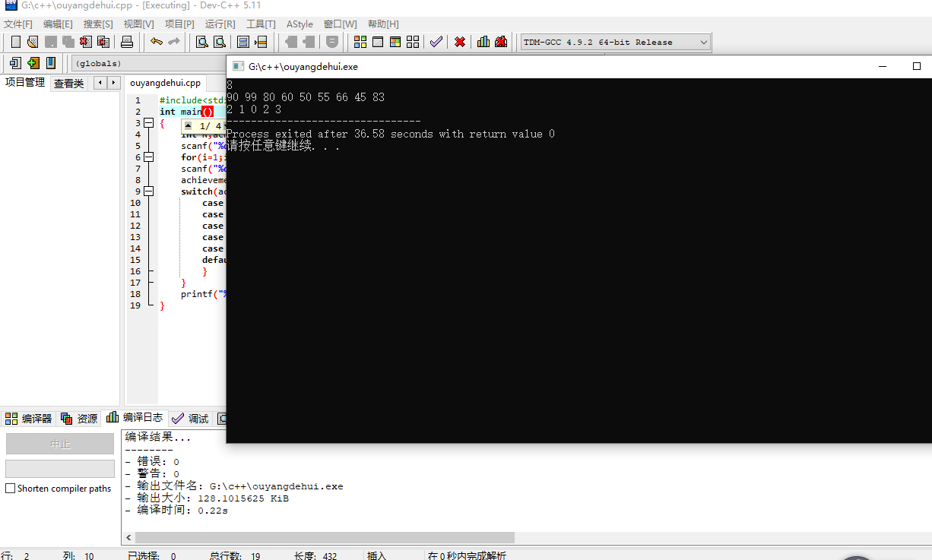Open the (globals) scope dropdown
Image resolution: width=932 pixels, height=560 pixels.
coord(149,63)
